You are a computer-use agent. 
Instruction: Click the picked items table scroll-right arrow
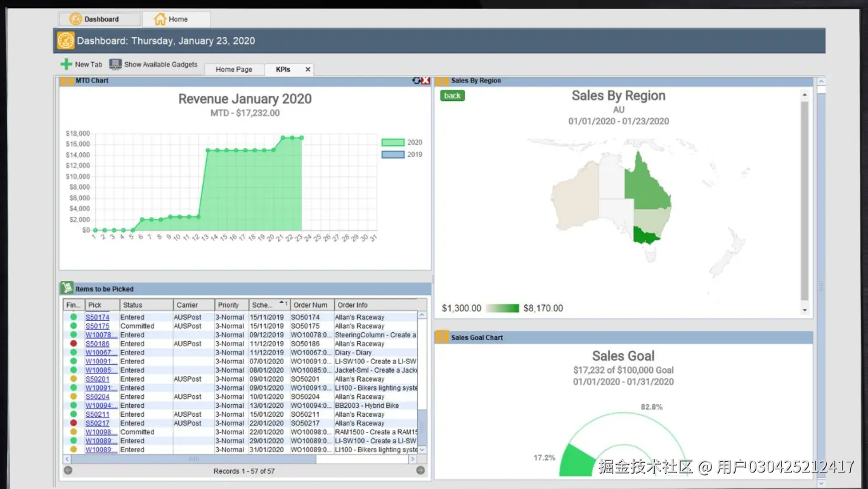coord(412,459)
